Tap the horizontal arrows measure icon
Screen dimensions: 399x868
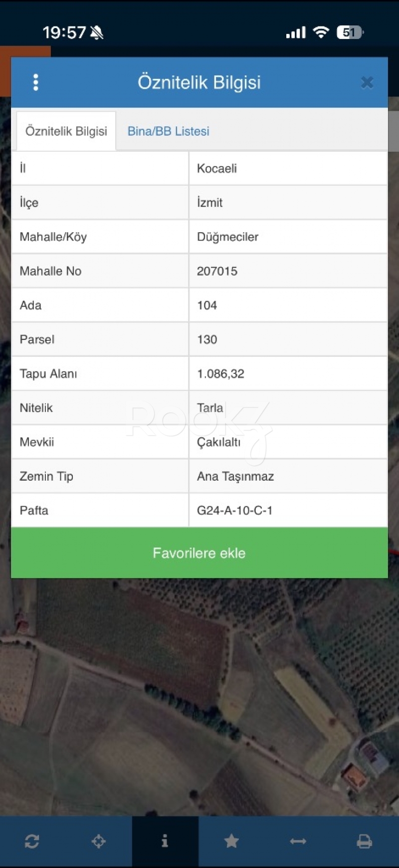[298, 842]
